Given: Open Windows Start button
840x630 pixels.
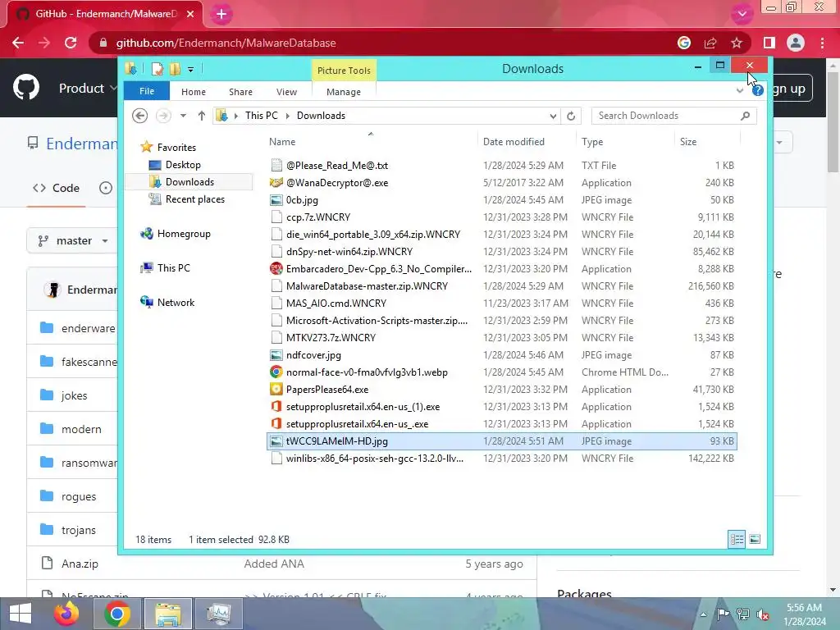Looking at the screenshot, I should click(21, 614).
